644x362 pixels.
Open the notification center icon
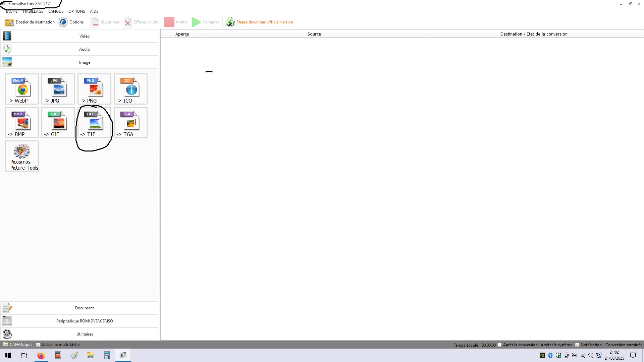633,355
